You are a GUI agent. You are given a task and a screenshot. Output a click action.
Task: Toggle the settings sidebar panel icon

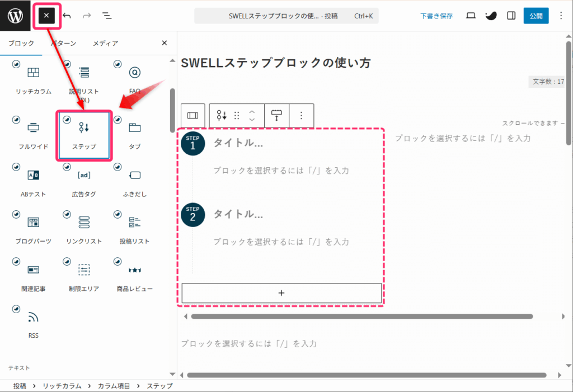coord(511,16)
